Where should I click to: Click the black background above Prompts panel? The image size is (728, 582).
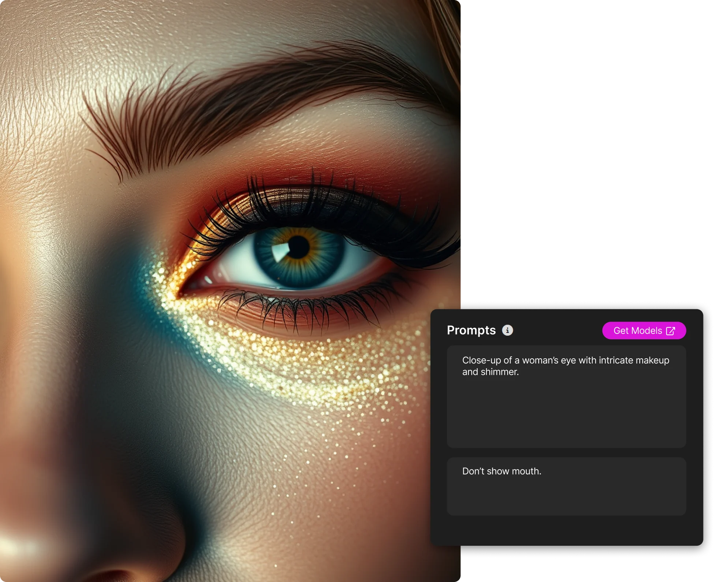pos(593,146)
